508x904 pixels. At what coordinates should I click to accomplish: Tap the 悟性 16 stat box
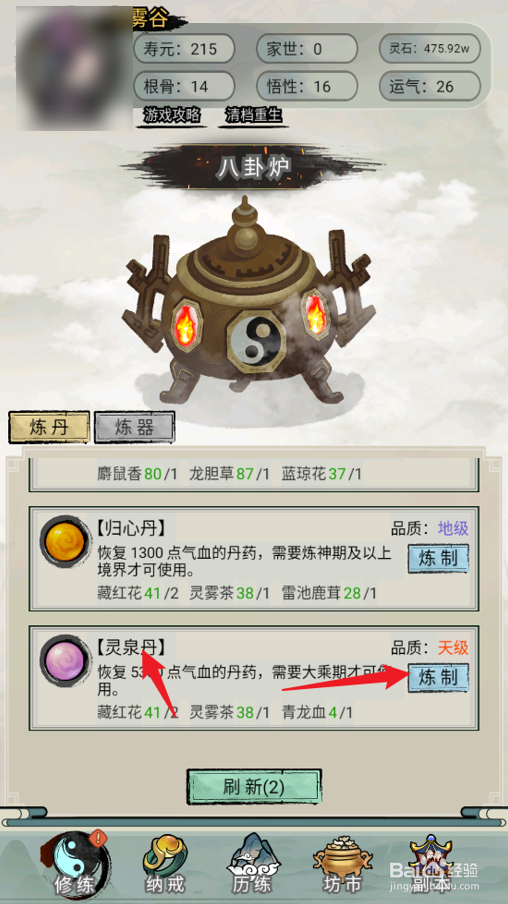pos(307,86)
